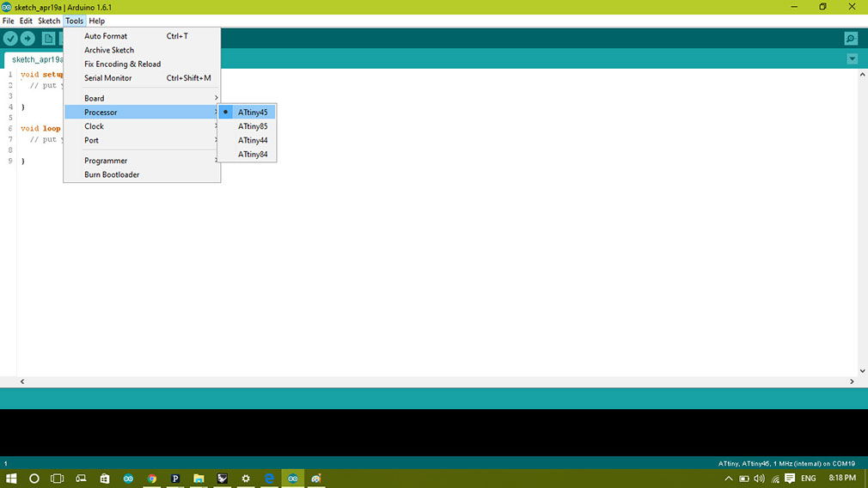Expand the Processor submenu
Image resolution: width=868 pixels, height=488 pixels.
[143, 113]
